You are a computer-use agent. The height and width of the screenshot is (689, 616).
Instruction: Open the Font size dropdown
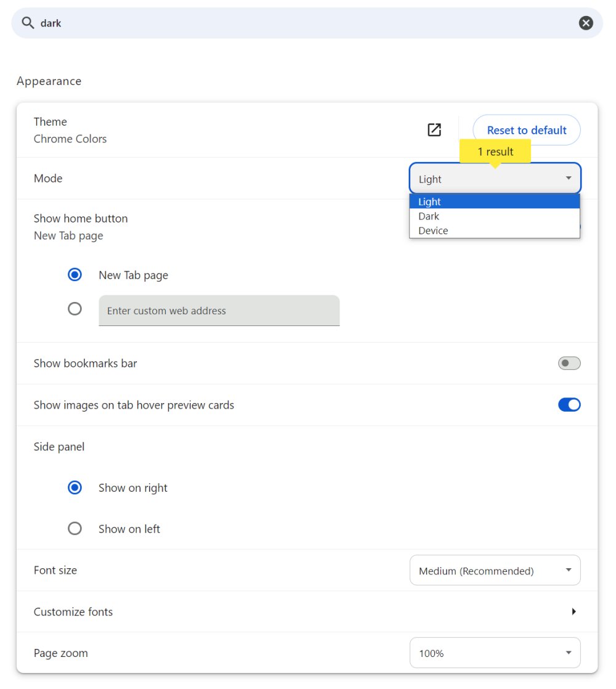pyautogui.click(x=495, y=570)
